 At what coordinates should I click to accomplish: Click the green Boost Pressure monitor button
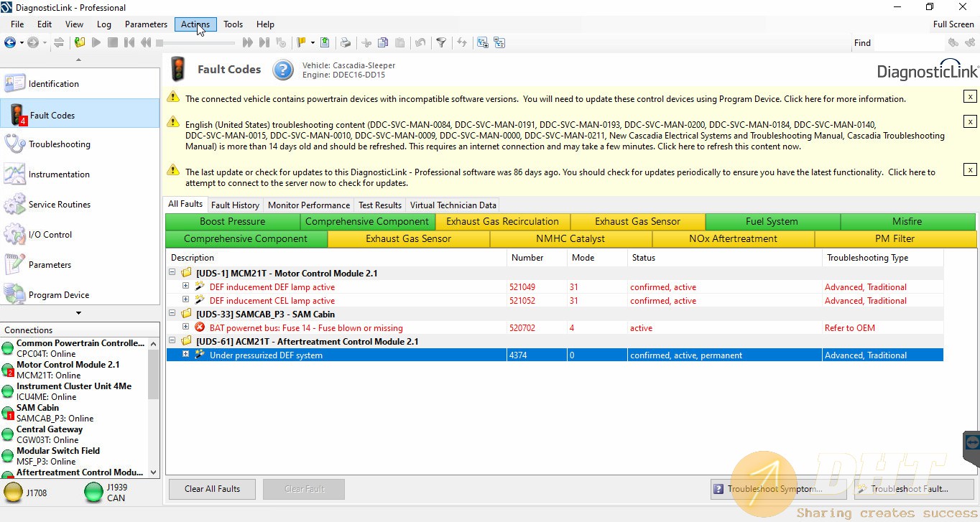pos(232,221)
